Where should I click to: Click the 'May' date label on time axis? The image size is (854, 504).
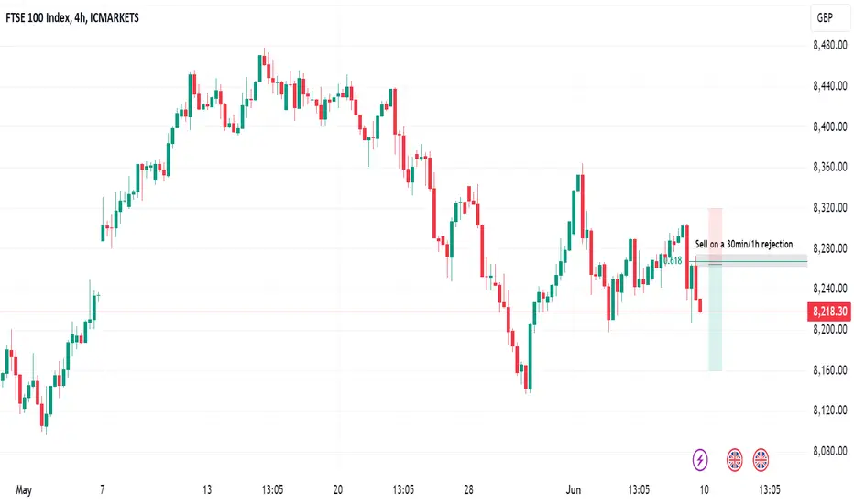[24, 490]
